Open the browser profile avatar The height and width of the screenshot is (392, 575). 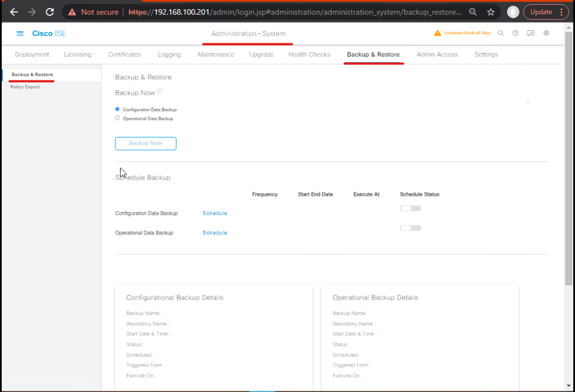click(513, 12)
